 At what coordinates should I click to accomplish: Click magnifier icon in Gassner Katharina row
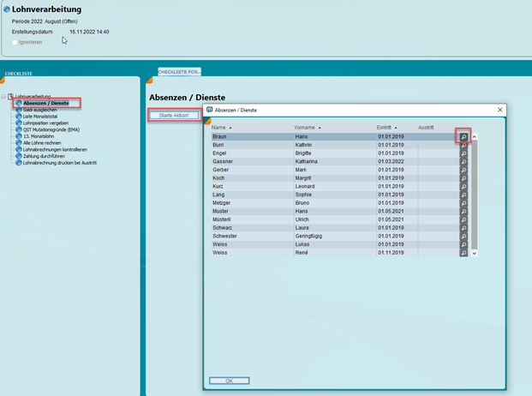pos(463,161)
